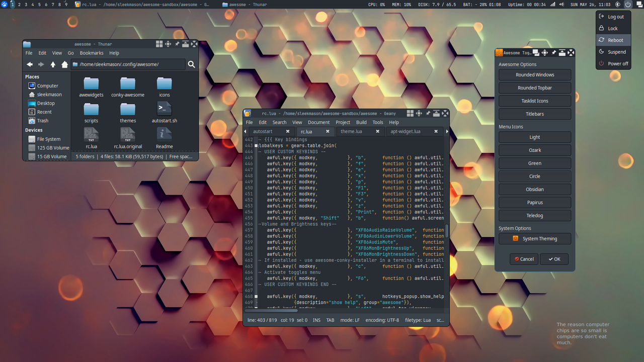This screenshot has height=362, width=644.
Task: Open Geany Project menu
Action: pos(343,122)
